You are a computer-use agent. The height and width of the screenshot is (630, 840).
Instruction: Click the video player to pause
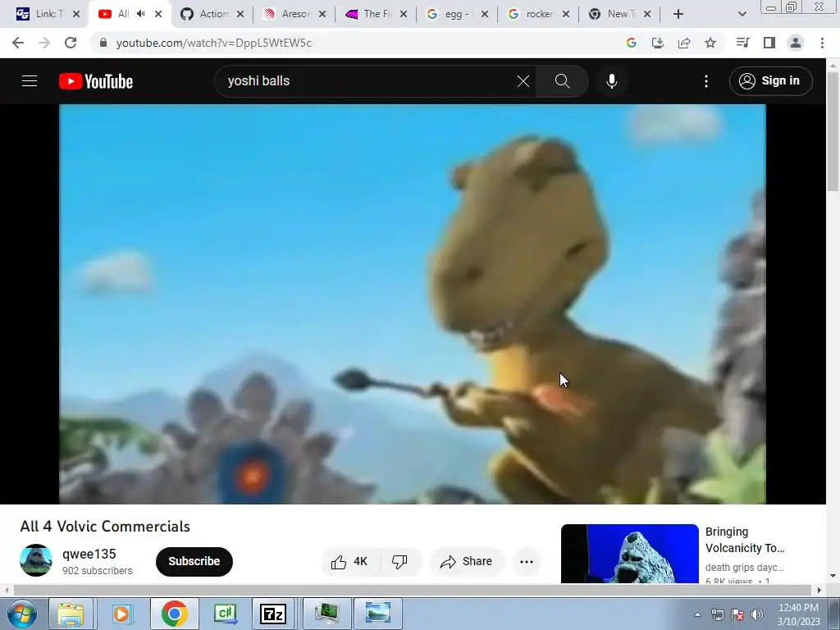coord(412,304)
